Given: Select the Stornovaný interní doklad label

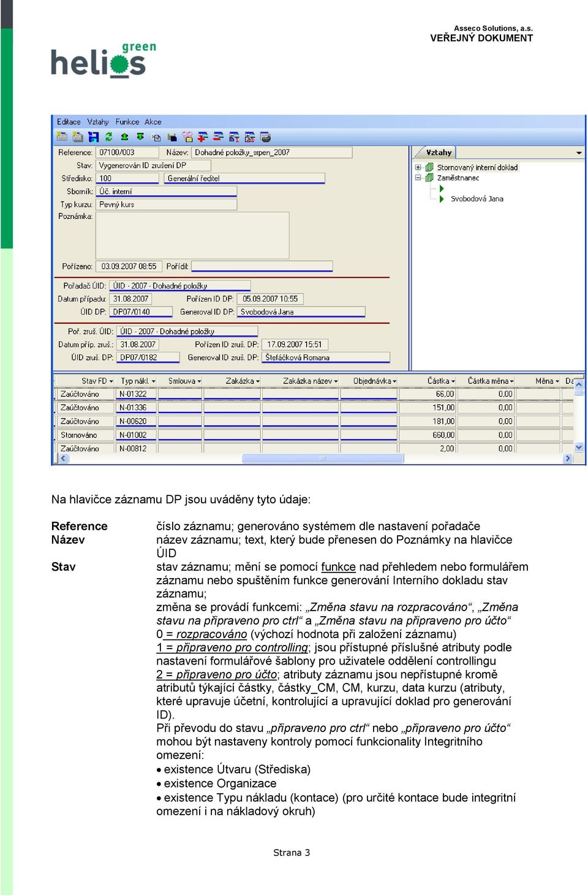Looking at the screenshot, I should (x=477, y=167).
